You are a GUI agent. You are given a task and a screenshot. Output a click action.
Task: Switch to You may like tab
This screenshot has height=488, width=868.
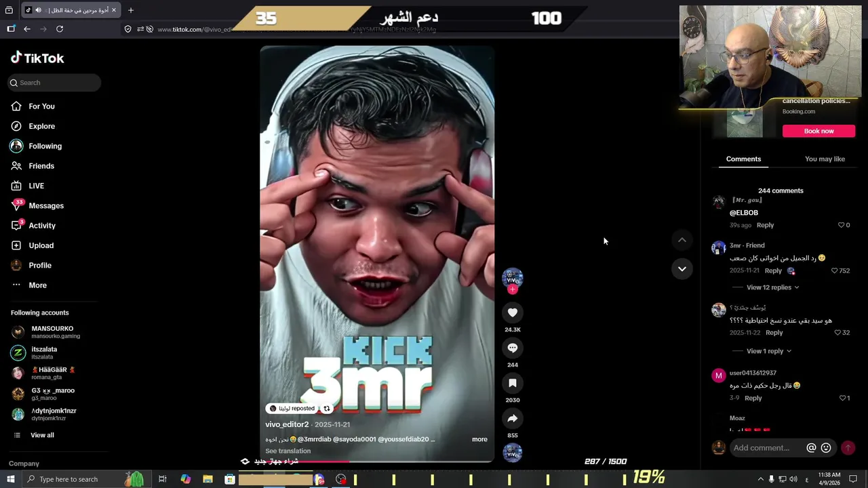pyautogui.click(x=825, y=159)
